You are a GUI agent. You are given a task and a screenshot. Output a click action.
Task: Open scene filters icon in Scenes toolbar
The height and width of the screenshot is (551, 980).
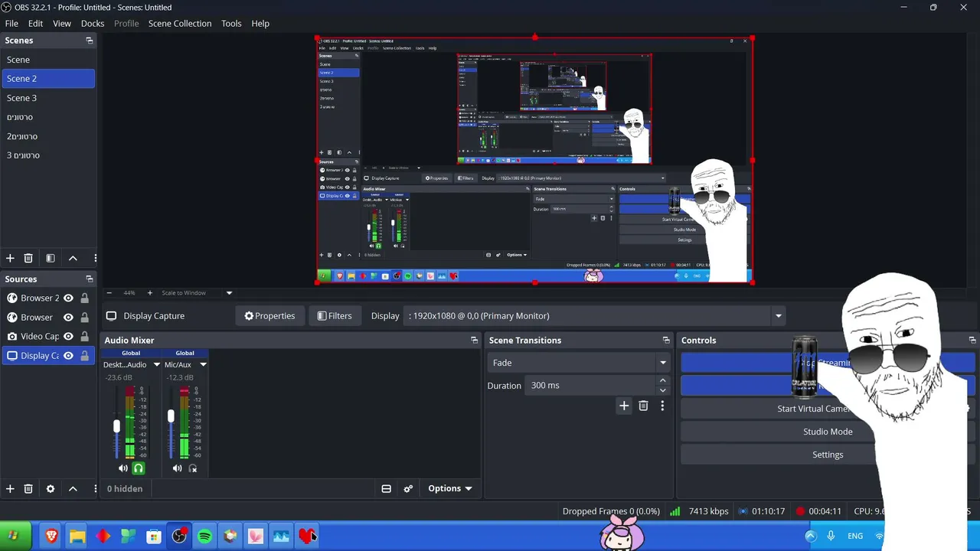tap(51, 259)
